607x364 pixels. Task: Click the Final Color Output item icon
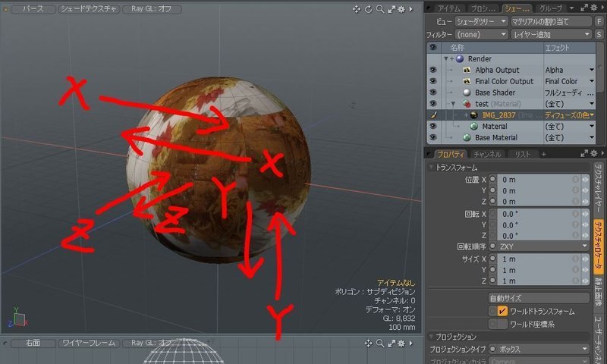(467, 81)
